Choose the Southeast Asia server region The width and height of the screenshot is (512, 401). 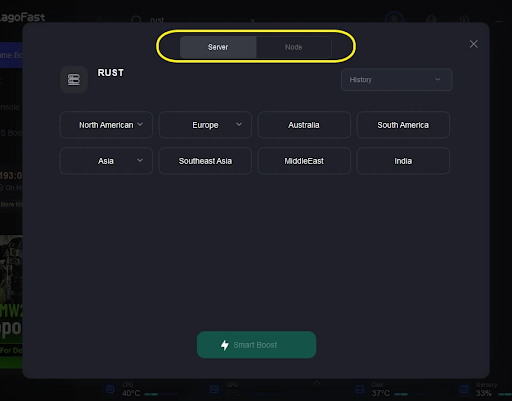click(205, 161)
